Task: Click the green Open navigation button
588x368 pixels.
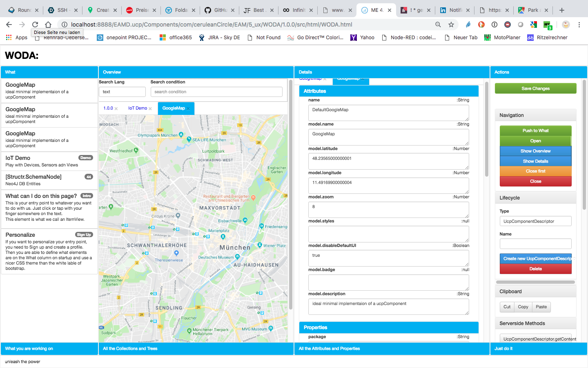Action: click(535, 141)
